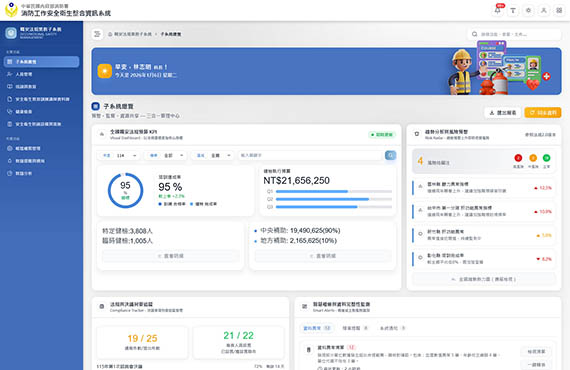Open 人員管理 in the sidebar
This screenshot has width=570, height=370.
(41, 74)
